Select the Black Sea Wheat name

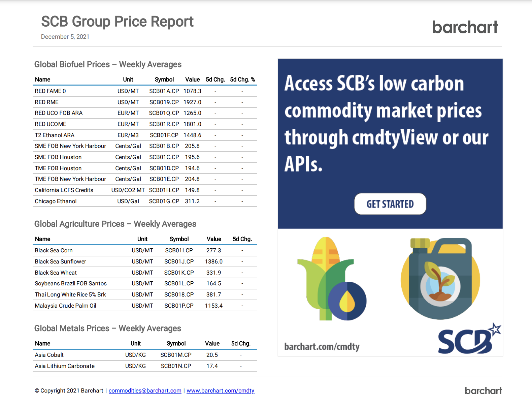pos(56,273)
